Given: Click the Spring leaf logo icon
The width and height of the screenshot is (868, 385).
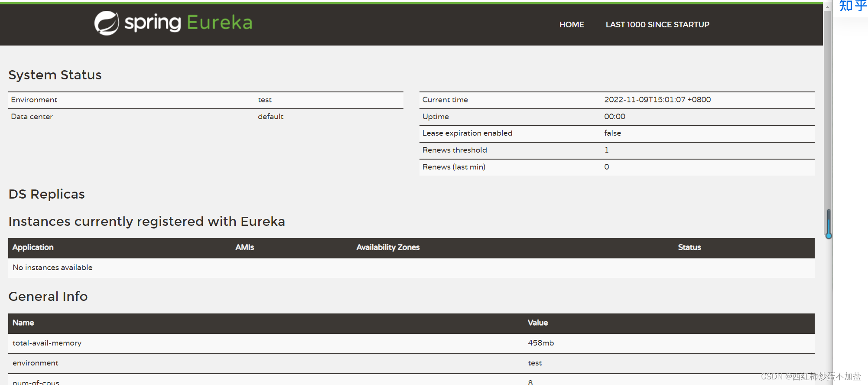Looking at the screenshot, I should coord(107,23).
